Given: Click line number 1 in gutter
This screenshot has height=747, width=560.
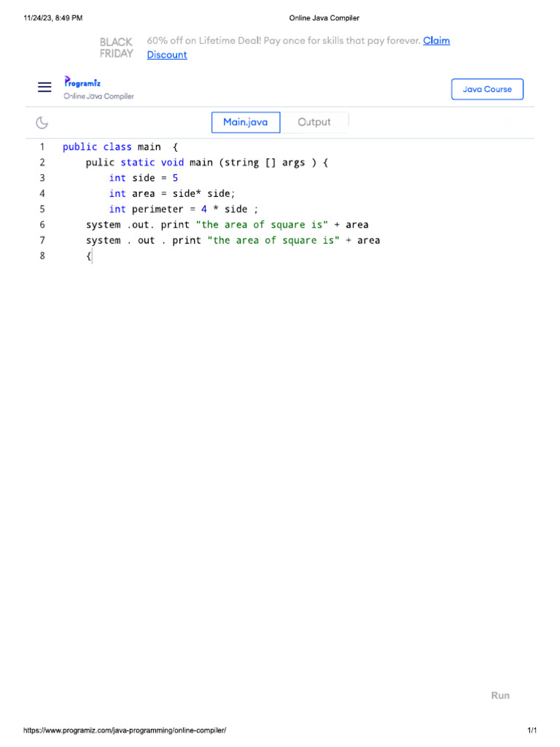Looking at the screenshot, I should click(x=42, y=147).
